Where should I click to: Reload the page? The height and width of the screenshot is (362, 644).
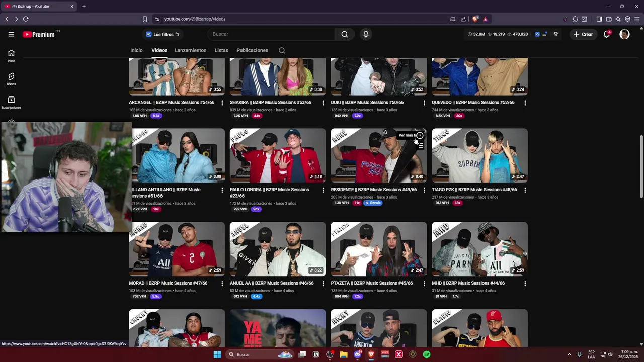[x=26, y=19]
